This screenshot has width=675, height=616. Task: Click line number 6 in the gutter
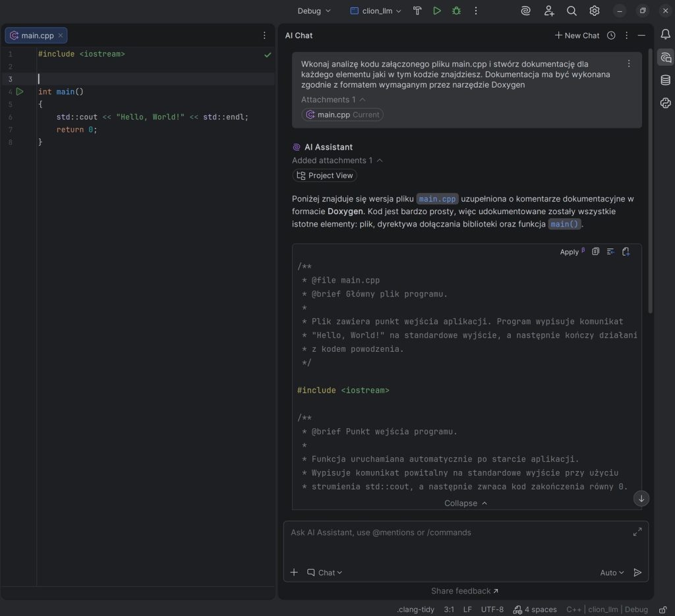pos(11,117)
